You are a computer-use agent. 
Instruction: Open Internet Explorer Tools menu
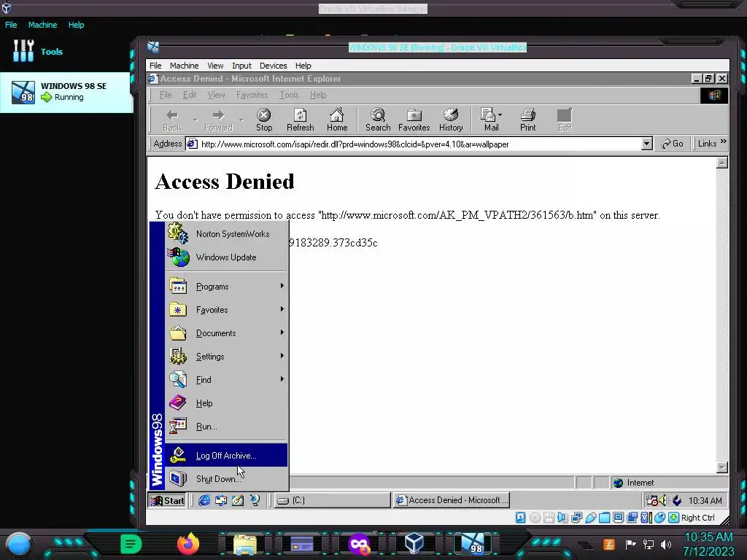point(289,95)
